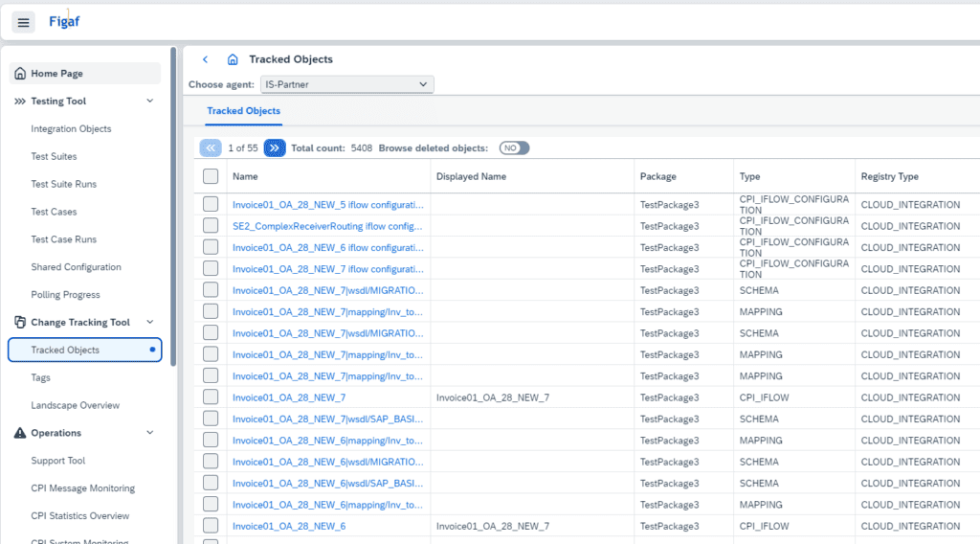Go to the next page of results

(275, 148)
